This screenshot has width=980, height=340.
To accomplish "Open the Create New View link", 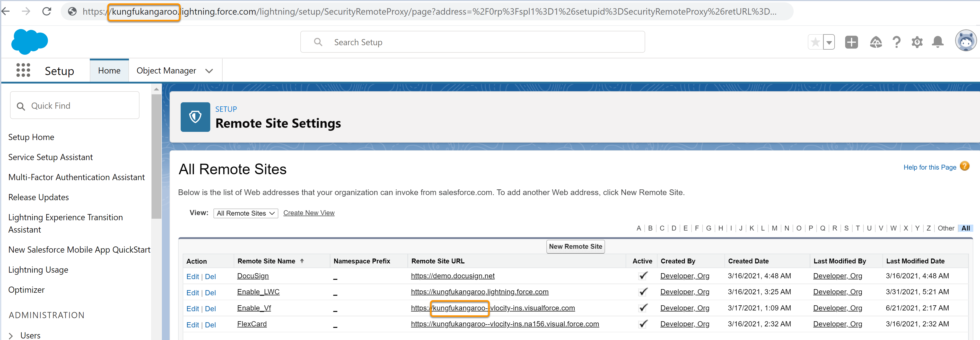I will point(309,212).
